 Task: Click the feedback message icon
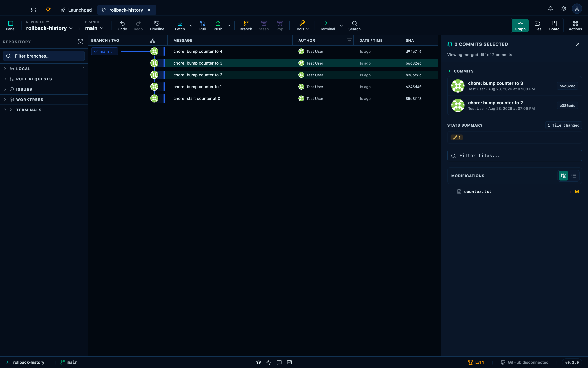click(x=279, y=362)
